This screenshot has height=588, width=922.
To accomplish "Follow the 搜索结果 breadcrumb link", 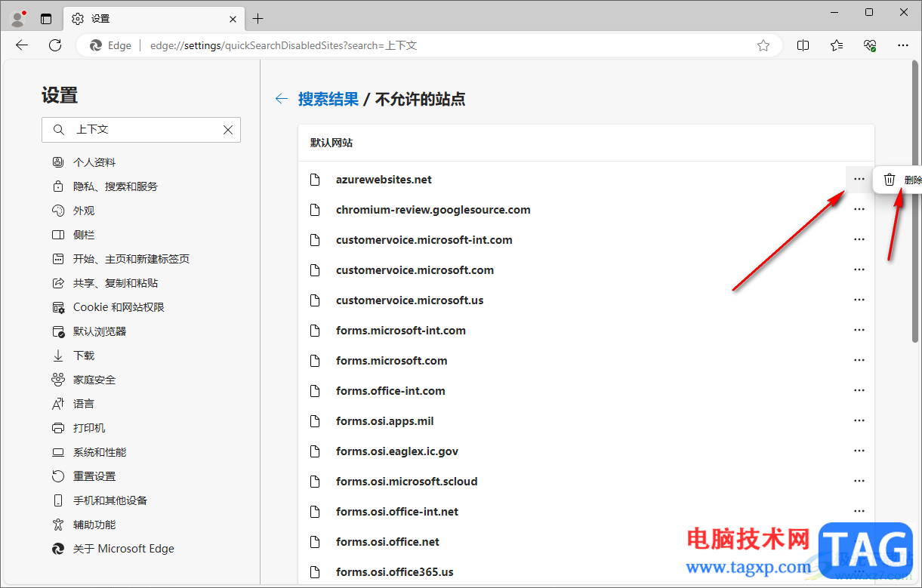I will (x=328, y=99).
